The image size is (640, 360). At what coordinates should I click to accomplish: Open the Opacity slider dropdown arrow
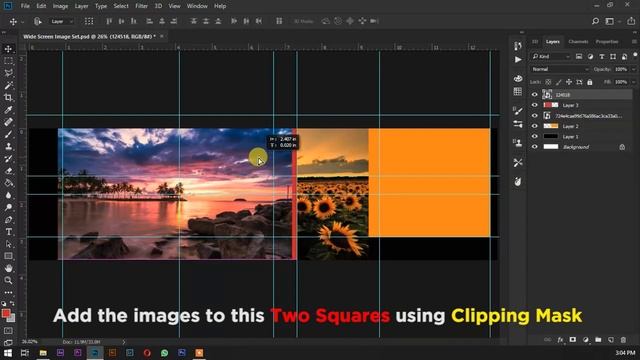pyautogui.click(x=633, y=69)
